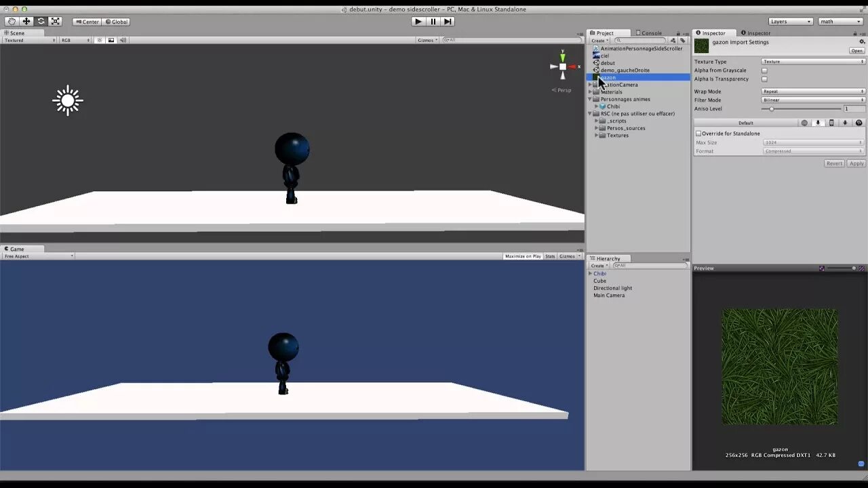Enable Alpha from Grayscale checkbox
868x488 pixels.
764,70
